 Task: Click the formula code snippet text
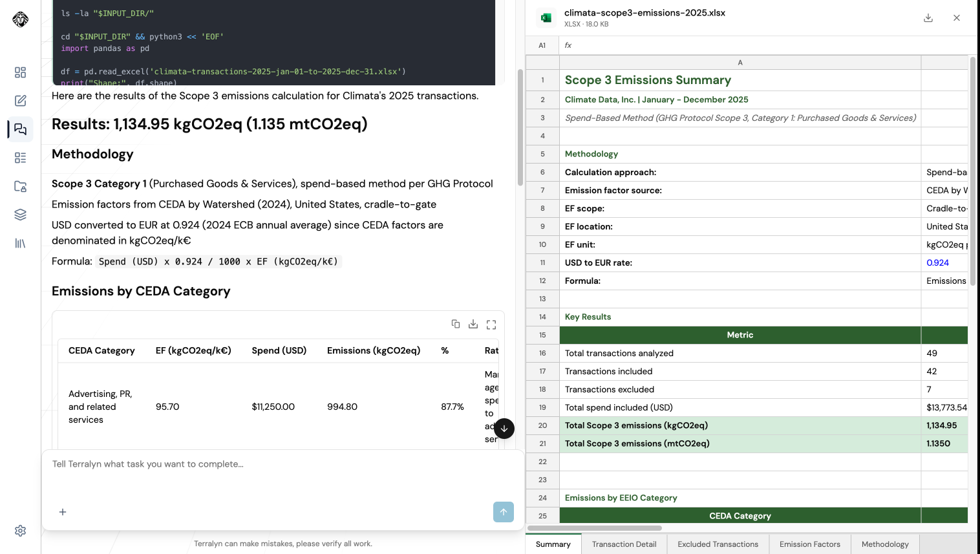pos(218,261)
